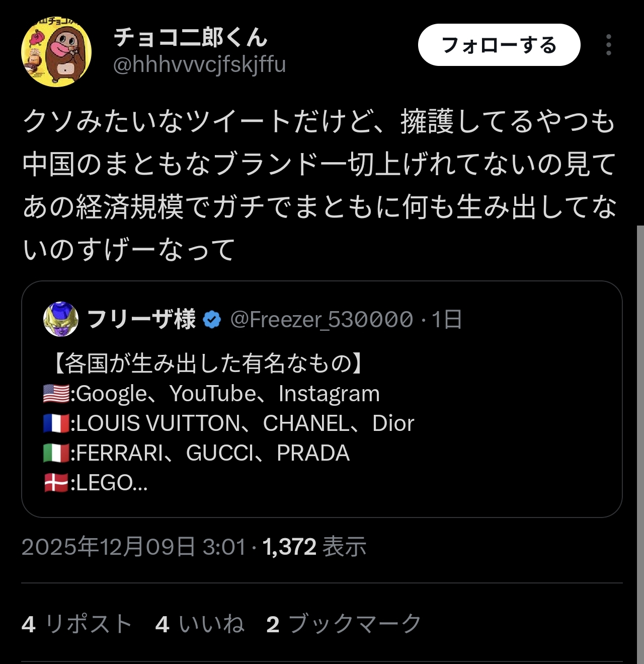
Task: Click the blue verified badge icon
Action: [212, 320]
